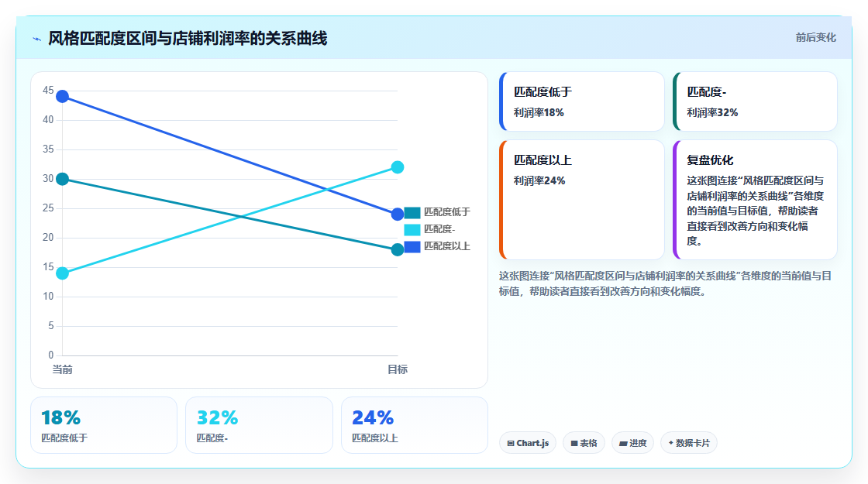Click the 数据卡片 tag chip
Screen dimensions: 868x484
click(x=689, y=443)
